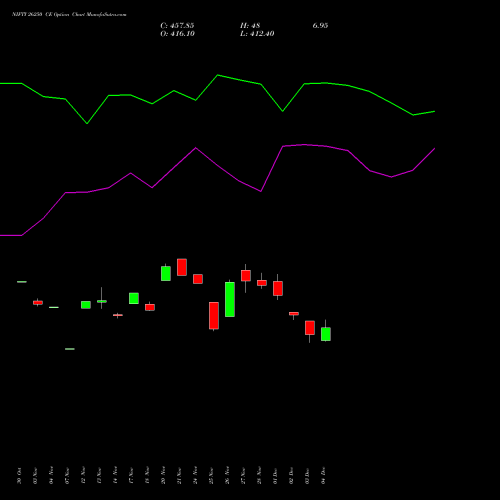500x500 pixels.
Task: Click the close value C: 457.85
Action: 177,26
